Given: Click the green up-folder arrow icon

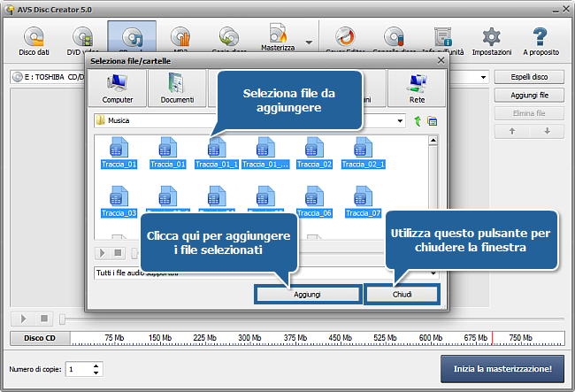Looking at the screenshot, I should pyautogui.click(x=417, y=120).
